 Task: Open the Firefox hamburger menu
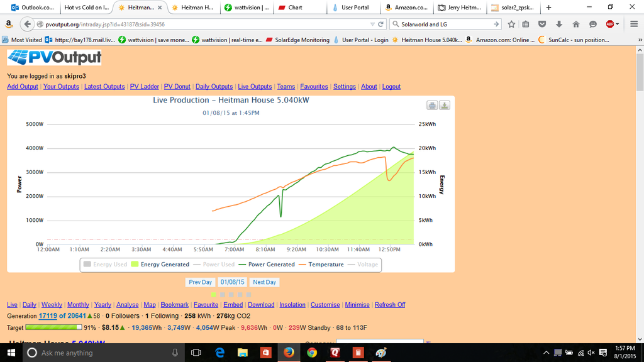pyautogui.click(x=634, y=25)
